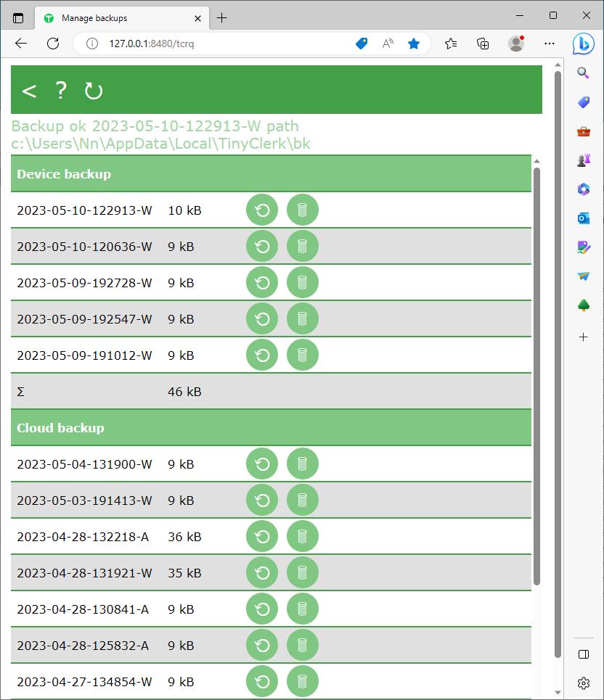The width and height of the screenshot is (604, 700).
Task: Refresh backup list with header reload icon
Action: point(94,91)
